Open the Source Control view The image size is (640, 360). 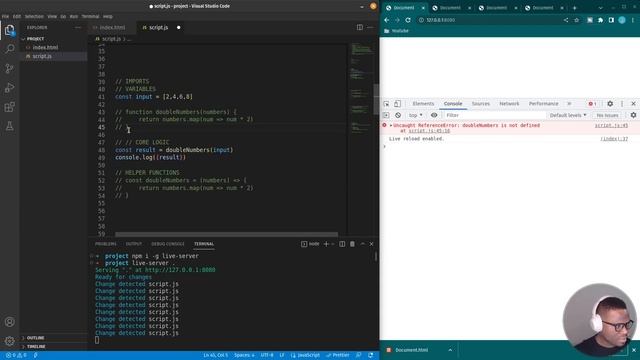pyautogui.click(x=9, y=68)
